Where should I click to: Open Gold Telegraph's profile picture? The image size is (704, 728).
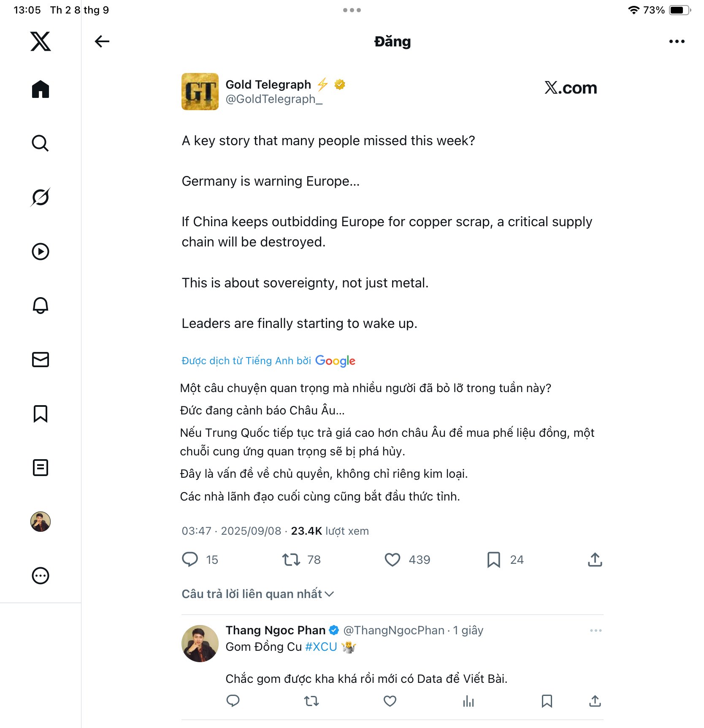[200, 92]
